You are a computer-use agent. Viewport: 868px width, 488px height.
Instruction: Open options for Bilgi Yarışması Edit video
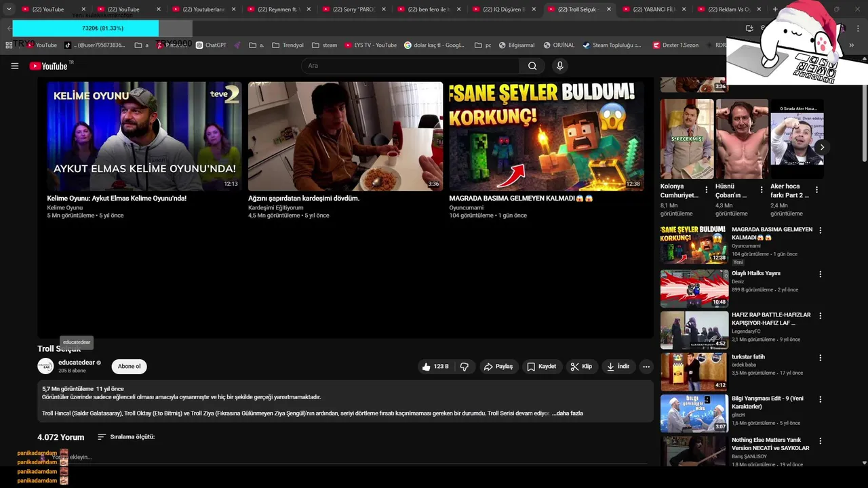(x=821, y=399)
